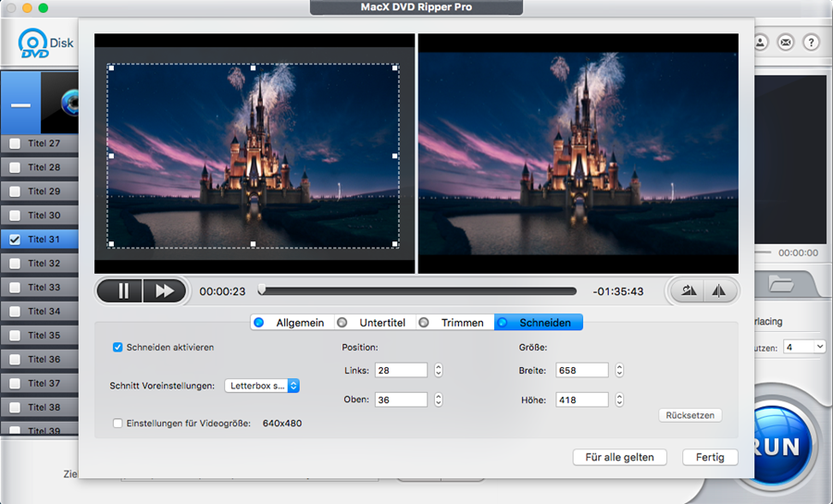Image resolution: width=833 pixels, height=504 pixels.
Task: Enable Einstellungen für Videogröße checkbox
Action: point(118,424)
